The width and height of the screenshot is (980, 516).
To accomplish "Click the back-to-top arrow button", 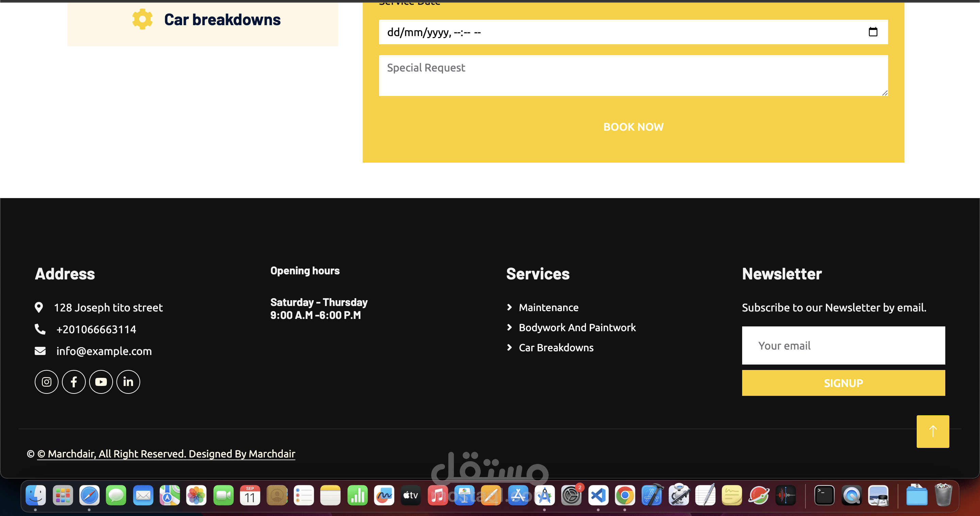I will click(x=932, y=431).
